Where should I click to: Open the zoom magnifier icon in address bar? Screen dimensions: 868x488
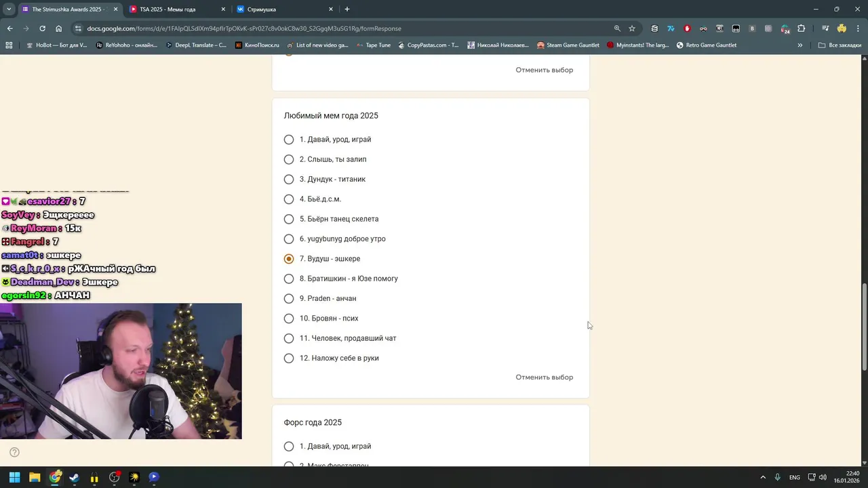(x=617, y=28)
